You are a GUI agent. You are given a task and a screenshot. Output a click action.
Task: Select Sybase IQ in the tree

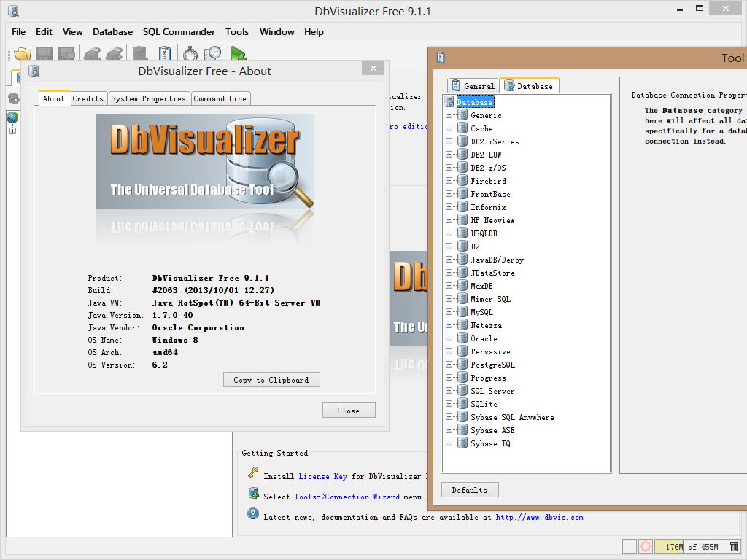click(491, 443)
